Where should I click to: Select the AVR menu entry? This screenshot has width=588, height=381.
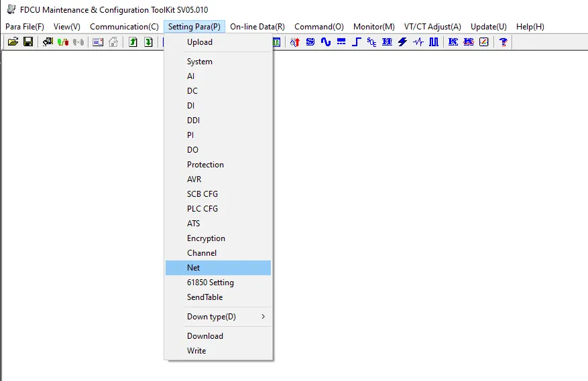tap(219, 179)
